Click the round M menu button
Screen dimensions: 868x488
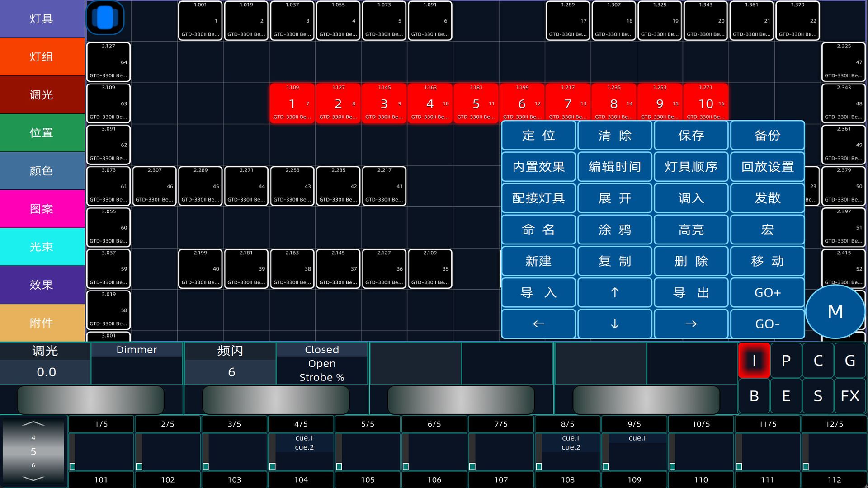click(835, 312)
